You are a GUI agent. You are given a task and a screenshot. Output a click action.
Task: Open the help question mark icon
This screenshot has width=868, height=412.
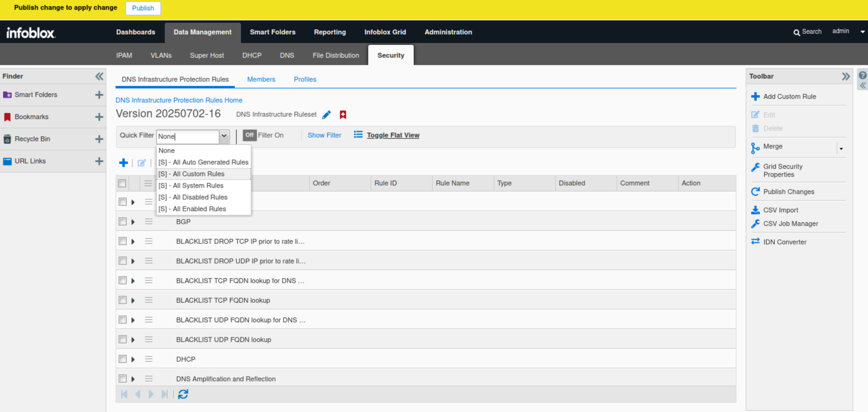(x=862, y=75)
